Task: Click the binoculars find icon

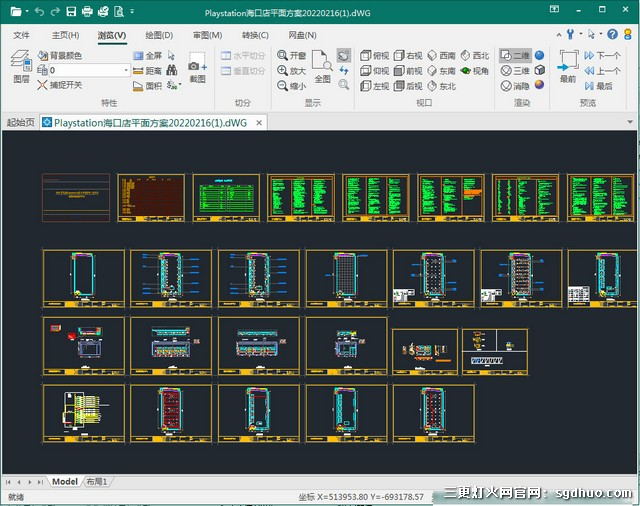Action: 172,70
